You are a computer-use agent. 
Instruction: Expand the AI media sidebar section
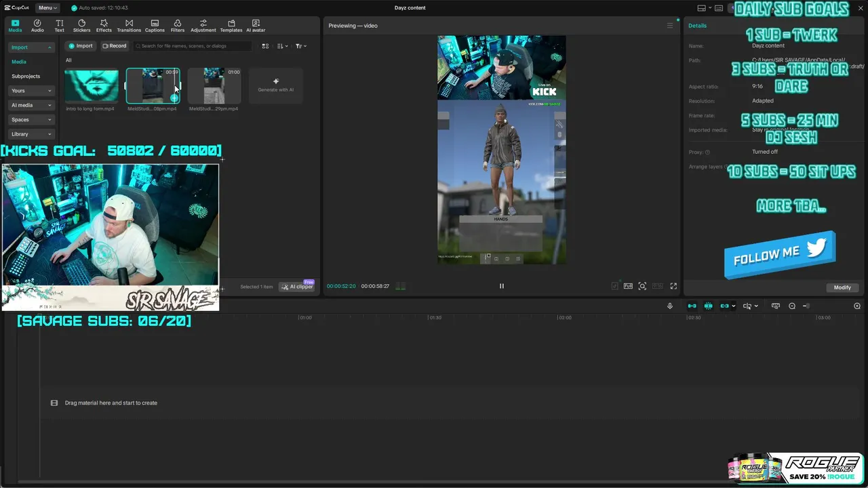point(31,105)
